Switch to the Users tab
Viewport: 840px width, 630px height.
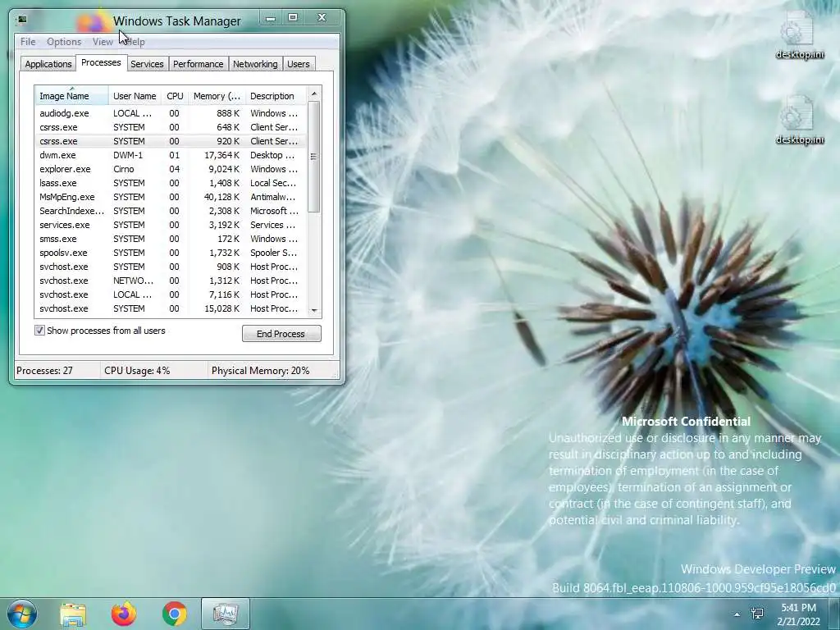(299, 64)
